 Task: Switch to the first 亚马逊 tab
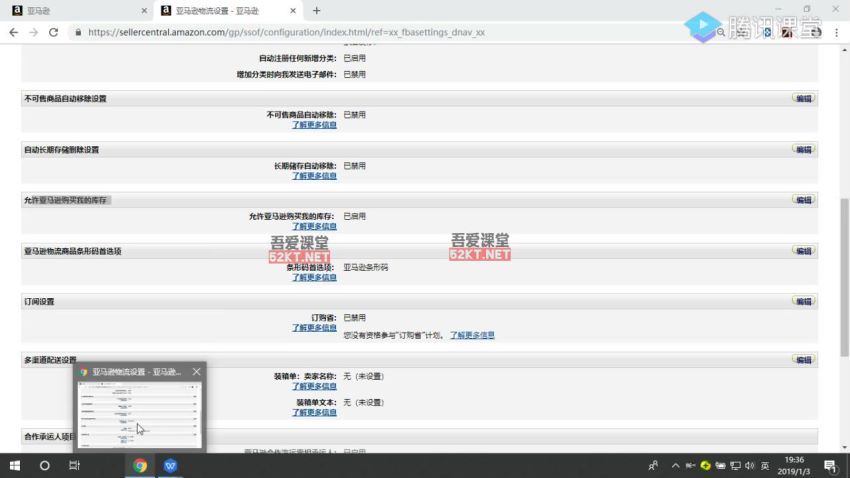point(79,10)
